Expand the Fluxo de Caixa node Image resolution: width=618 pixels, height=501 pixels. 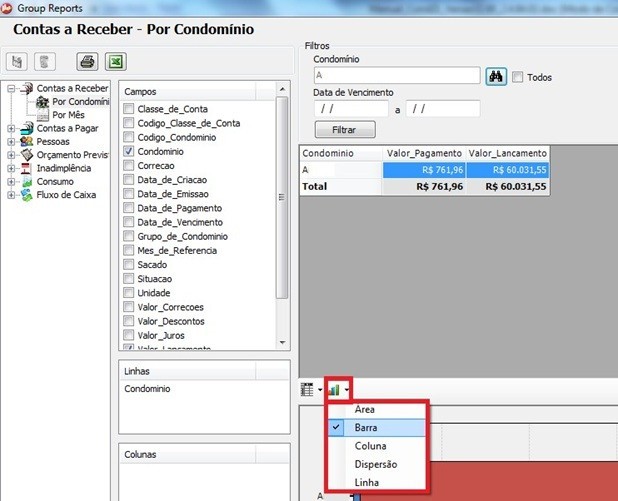click(11, 195)
